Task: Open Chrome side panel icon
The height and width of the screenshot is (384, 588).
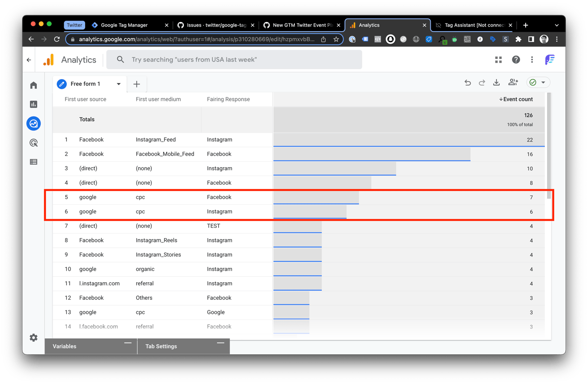Action: click(x=531, y=39)
